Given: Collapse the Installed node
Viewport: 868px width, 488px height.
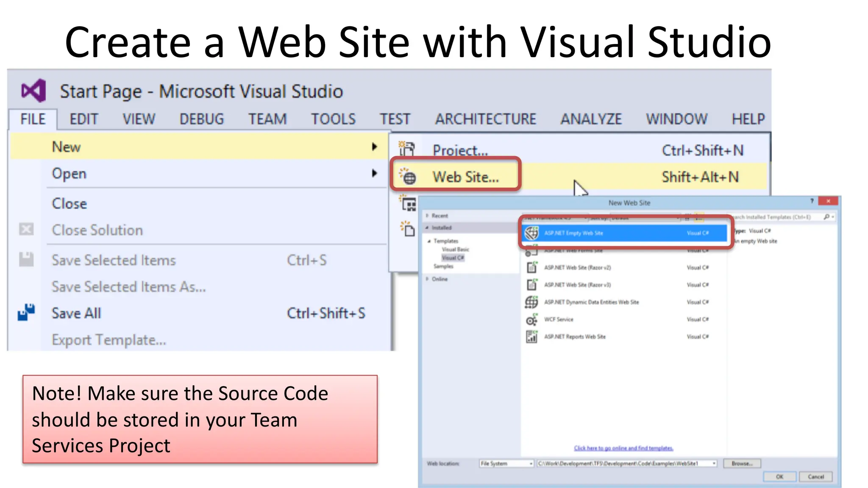Looking at the screenshot, I should (427, 227).
